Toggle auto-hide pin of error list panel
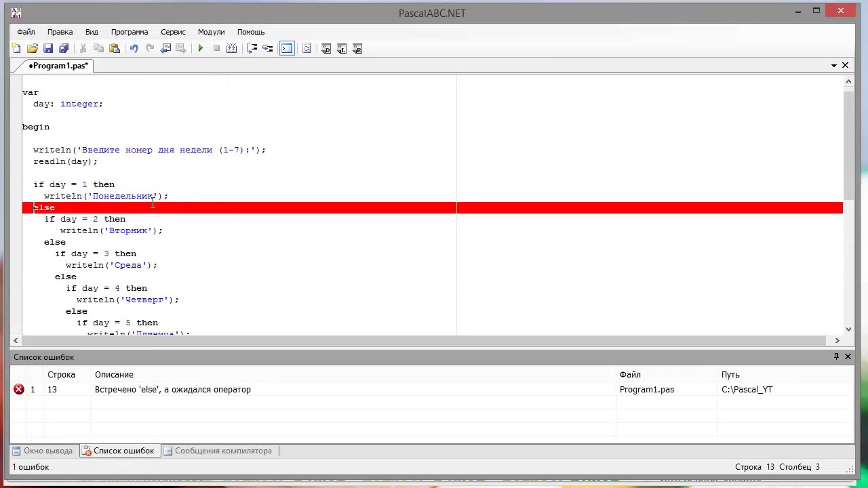868x488 pixels. 836,357
